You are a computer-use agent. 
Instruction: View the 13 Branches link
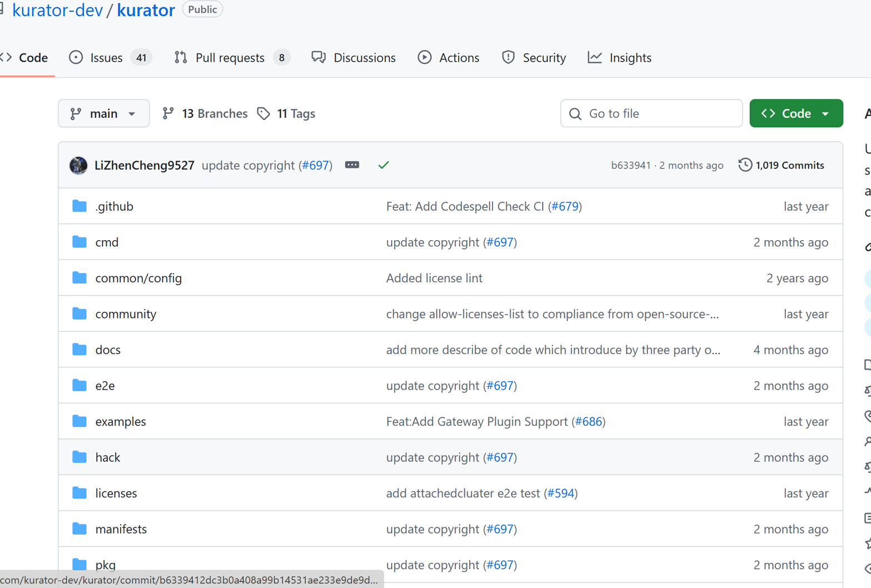pyautogui.click(x=205, y=113)
